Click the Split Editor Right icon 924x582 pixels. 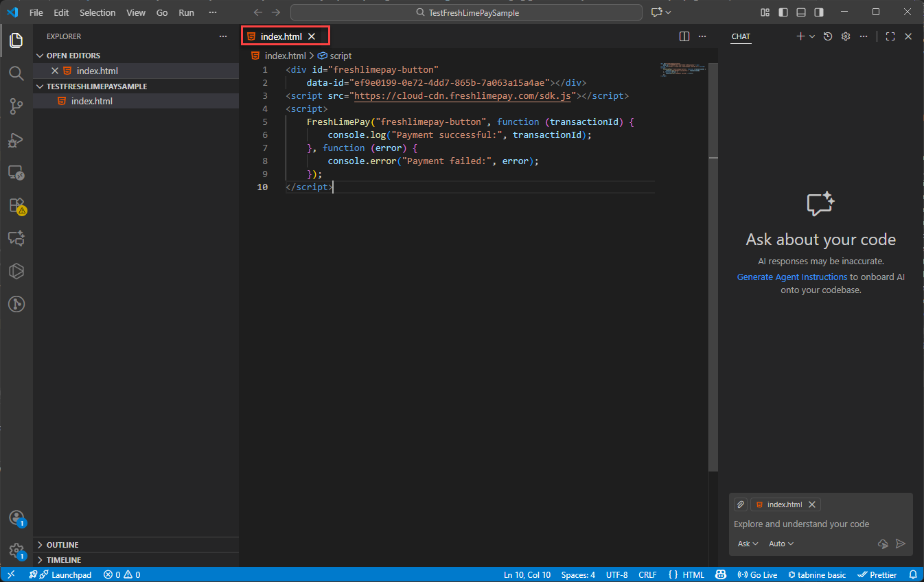[684, 36]
